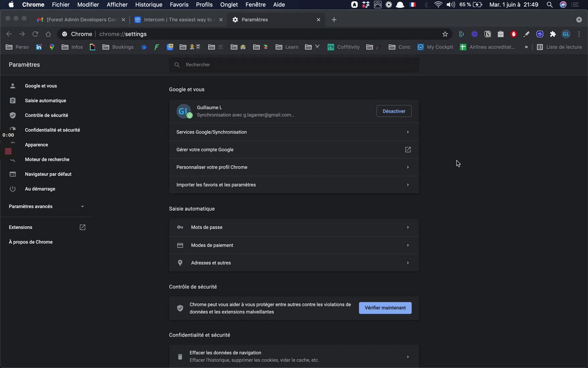Image resolution: width=588 pixels, height=368 pixels.
Task: Open Mots de passe settings row
Action: click(294, 227)
